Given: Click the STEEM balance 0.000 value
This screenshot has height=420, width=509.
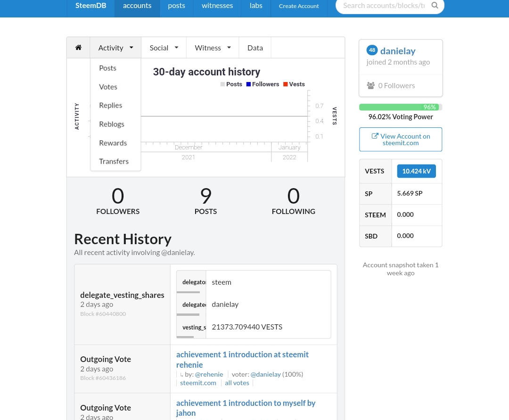Looking at the screenshot, I should (x=405, y=214).
